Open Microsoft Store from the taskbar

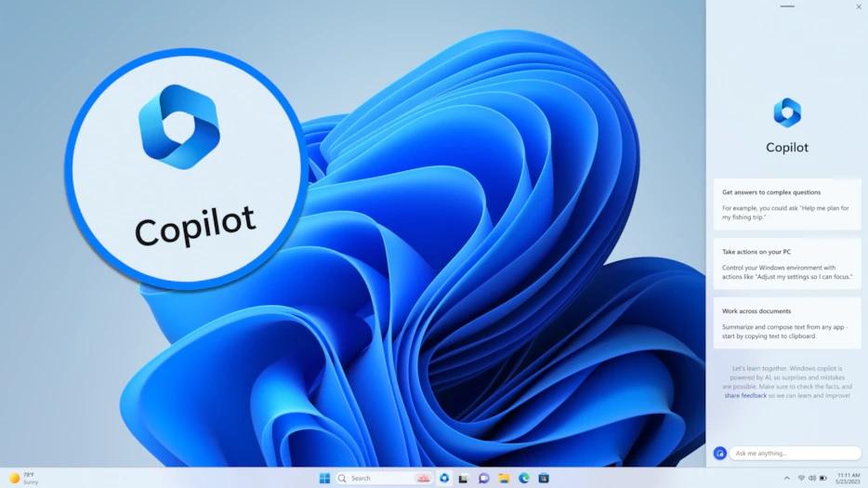tap(544, 478)
